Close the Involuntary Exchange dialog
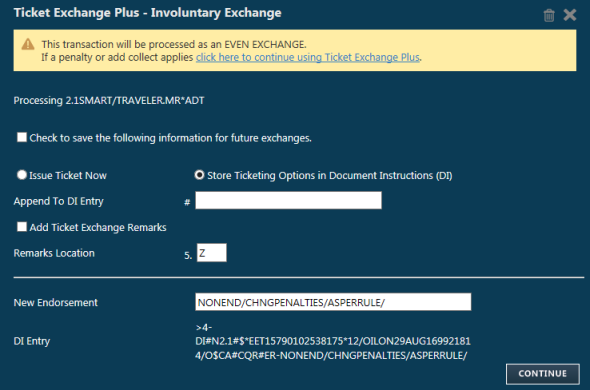The height and width of the screenshot is (390, 590). tap(570, 15)
